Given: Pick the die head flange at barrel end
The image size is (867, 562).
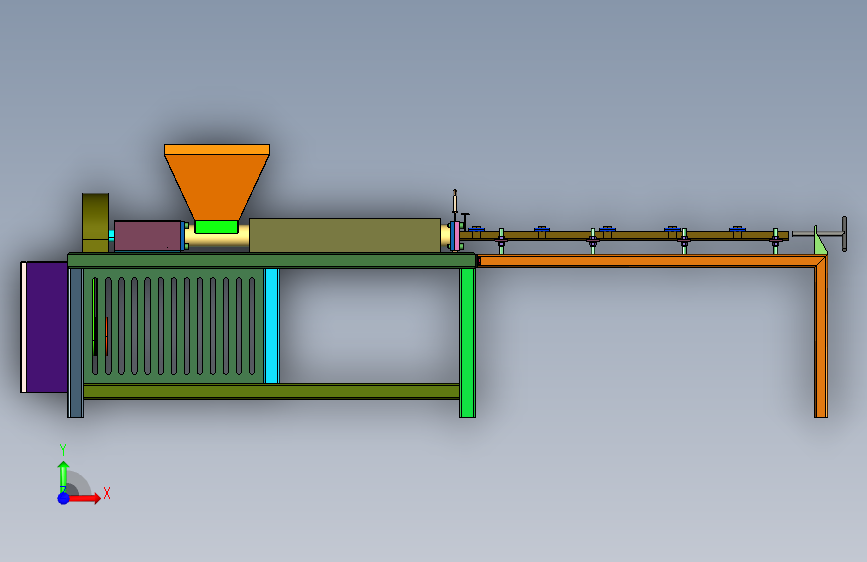Looking at the screenshot, I should (x=455, y=236).
